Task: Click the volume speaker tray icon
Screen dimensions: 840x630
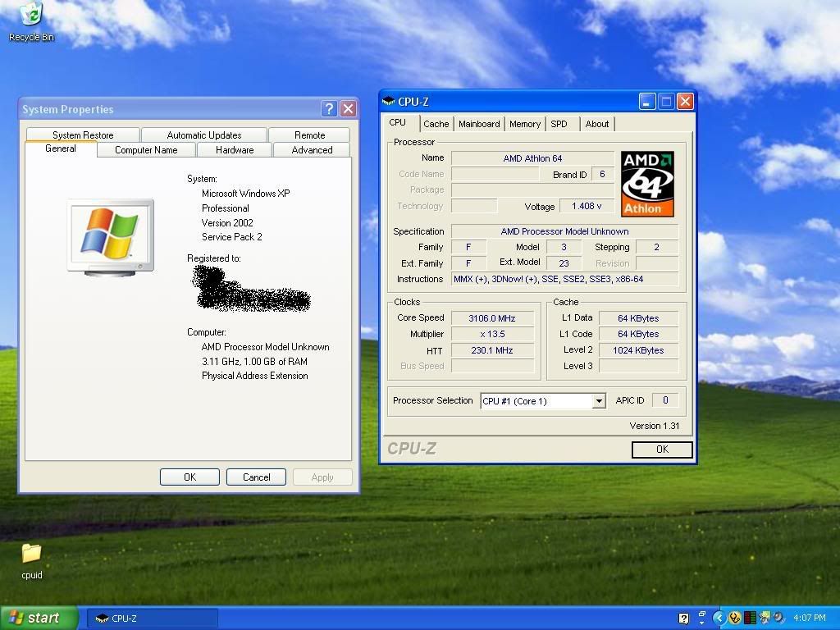Action: [x=779, y=618]
